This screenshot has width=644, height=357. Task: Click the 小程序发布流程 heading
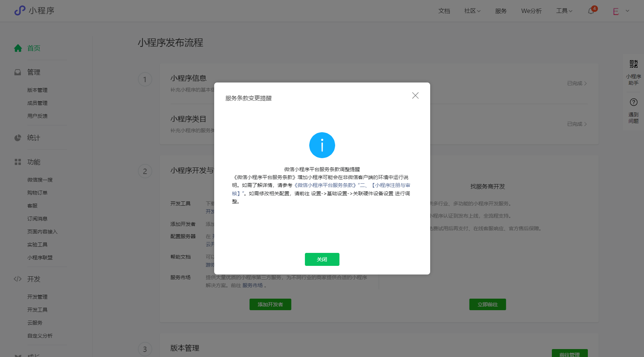click(x=170, y=43)
